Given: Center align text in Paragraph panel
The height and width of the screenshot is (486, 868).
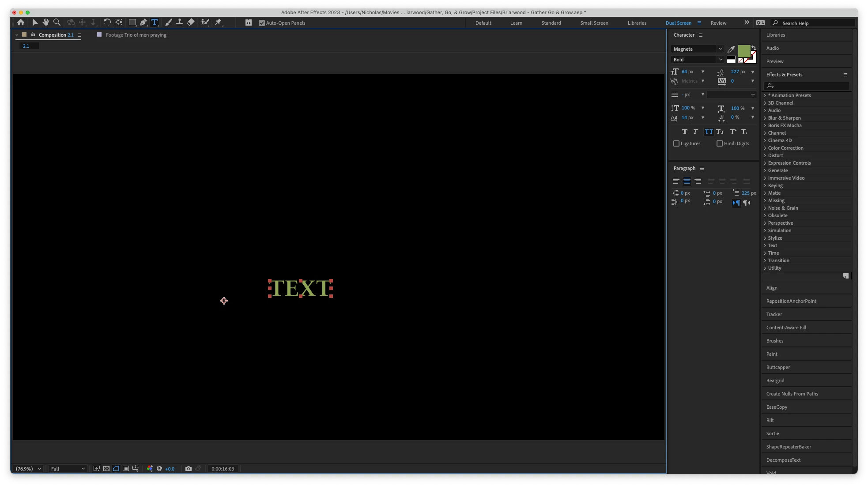Looking at the screenshot, I should tap(687, 181).
